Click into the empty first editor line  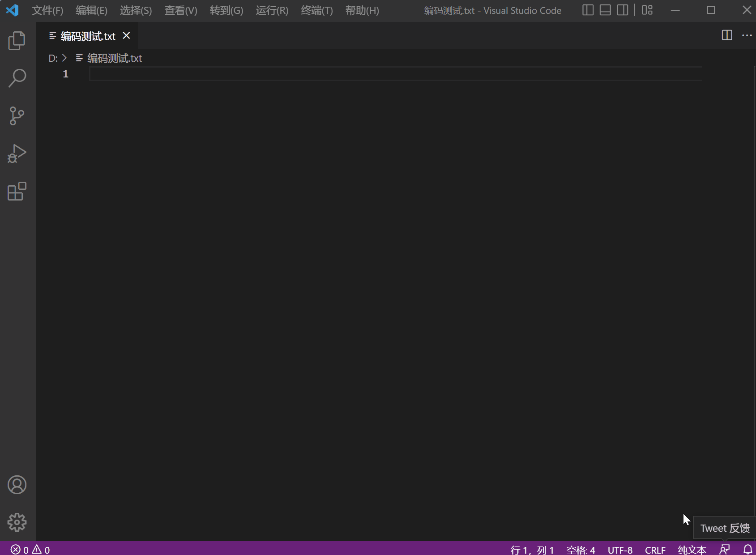coord(396,74)
